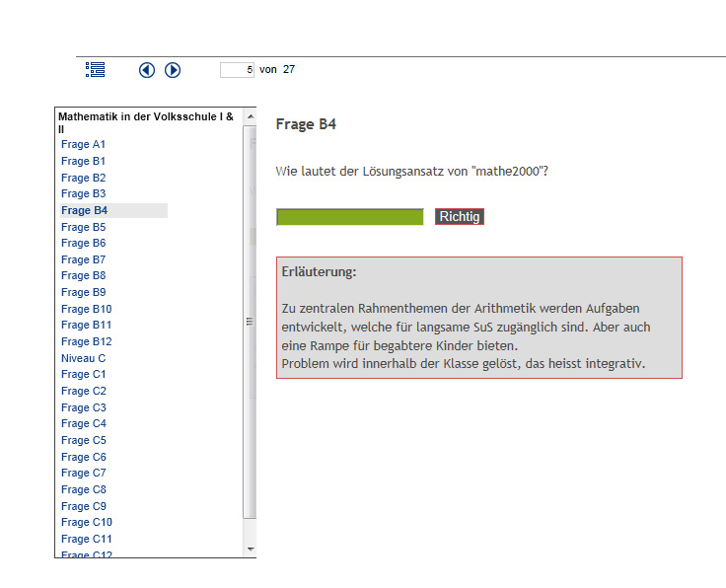Open Frage C8 in the question list
The width and height of the screenshot is (726, 588).
pyautogui.click(x=83, y=489)
